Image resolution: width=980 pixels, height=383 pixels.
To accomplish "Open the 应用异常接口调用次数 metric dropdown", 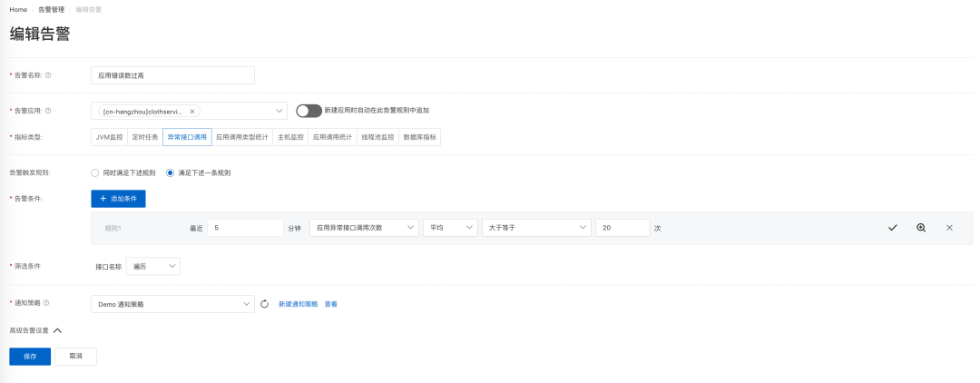I will coord(365,228).
